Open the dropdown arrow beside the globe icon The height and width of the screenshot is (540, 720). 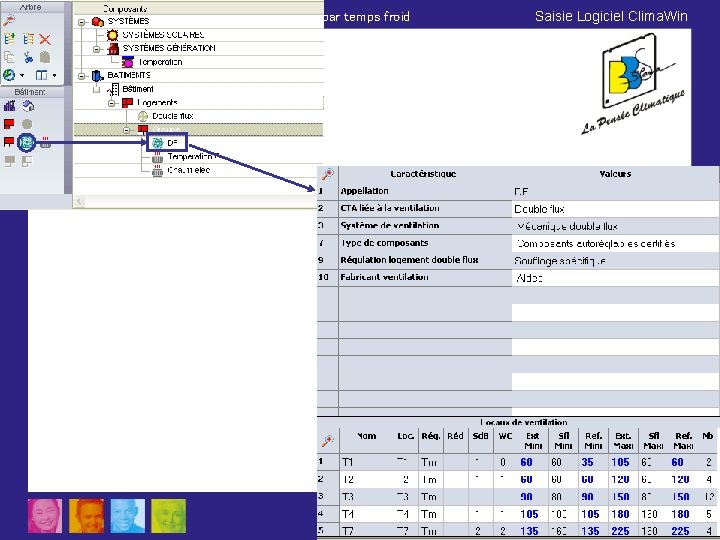22,75
